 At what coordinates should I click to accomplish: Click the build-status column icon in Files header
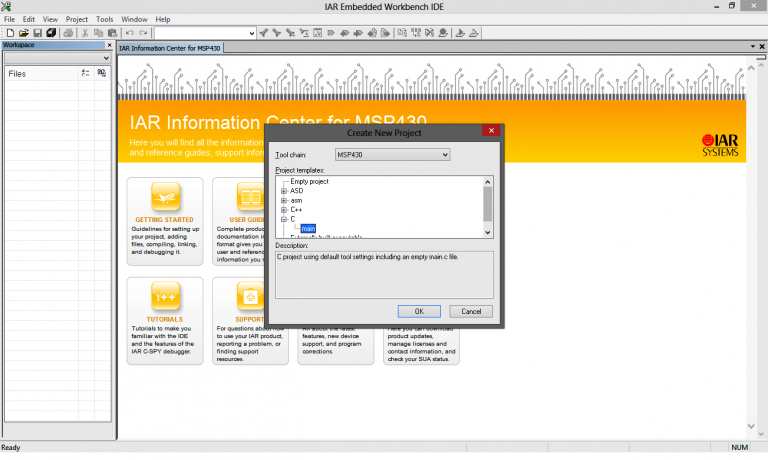pos(85,73)
